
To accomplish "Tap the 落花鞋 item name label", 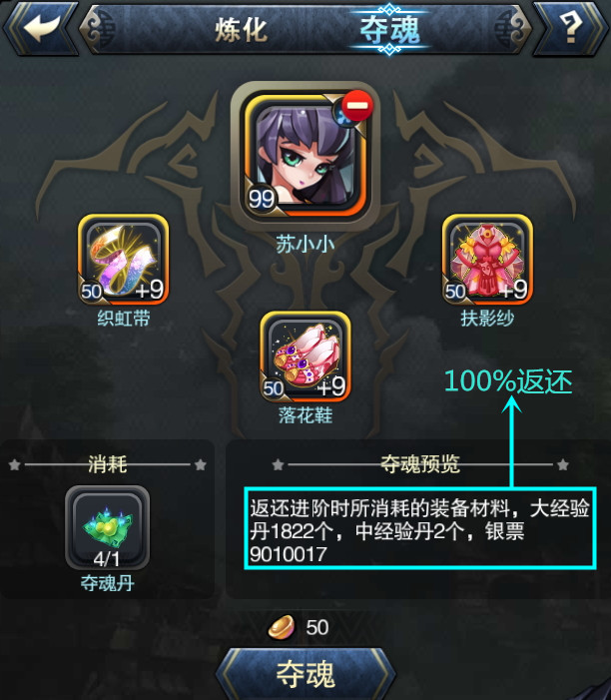I will coord(305,415).
